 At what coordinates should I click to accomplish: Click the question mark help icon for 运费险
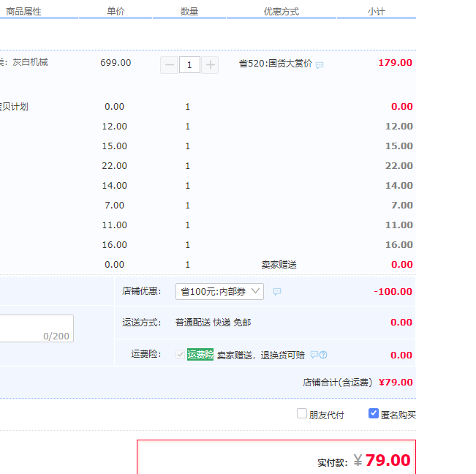323,354
